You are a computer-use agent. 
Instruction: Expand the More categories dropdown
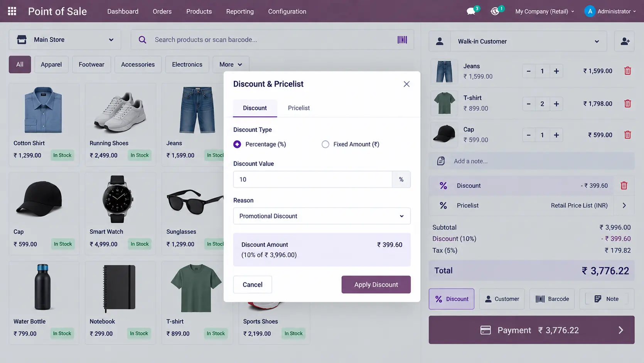click(x=231, y=64)
